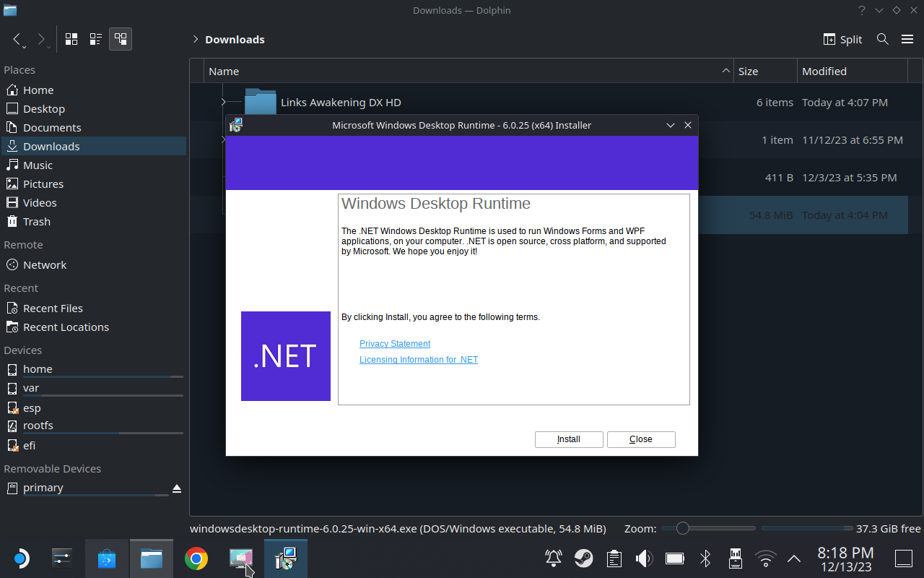Screen dimensions: 924x578
Task: Launch Google Chrome from taskbar
Action: tap(196, 558)
